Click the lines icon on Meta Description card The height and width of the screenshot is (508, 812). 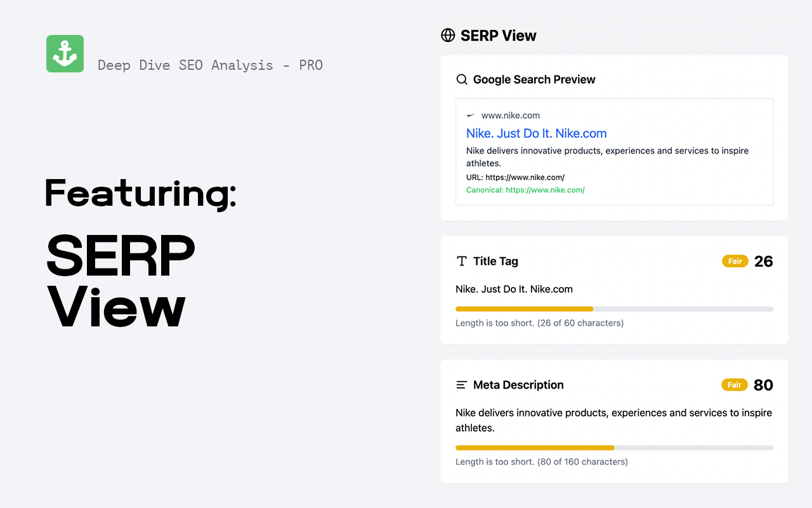[x=461, y=384]
